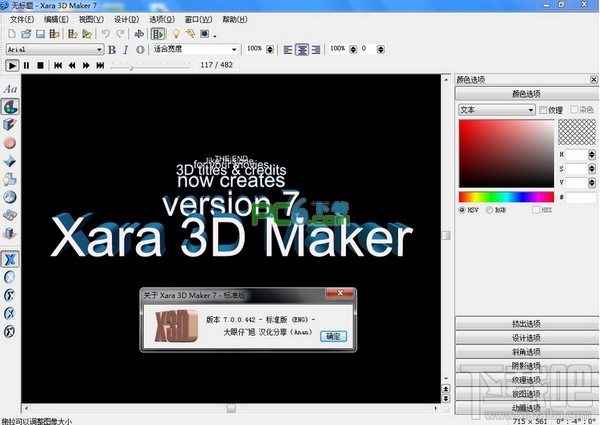This screenshot has height=425, width=600.
Task: Click the Text options 'Aa' tool icon
Action: tap(10, 88)
